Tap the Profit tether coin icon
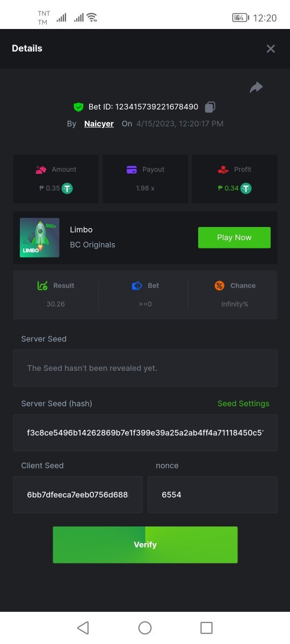The image size is (290, 644). pyautogui.click(x=246, y=188)
